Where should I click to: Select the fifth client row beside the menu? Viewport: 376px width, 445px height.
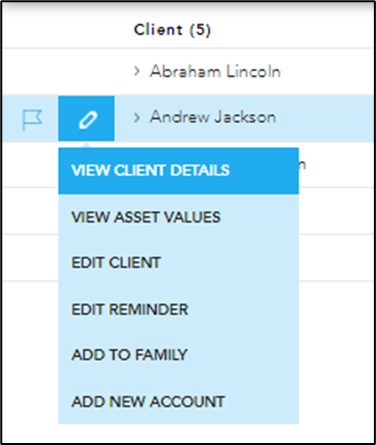coord(337,258)
